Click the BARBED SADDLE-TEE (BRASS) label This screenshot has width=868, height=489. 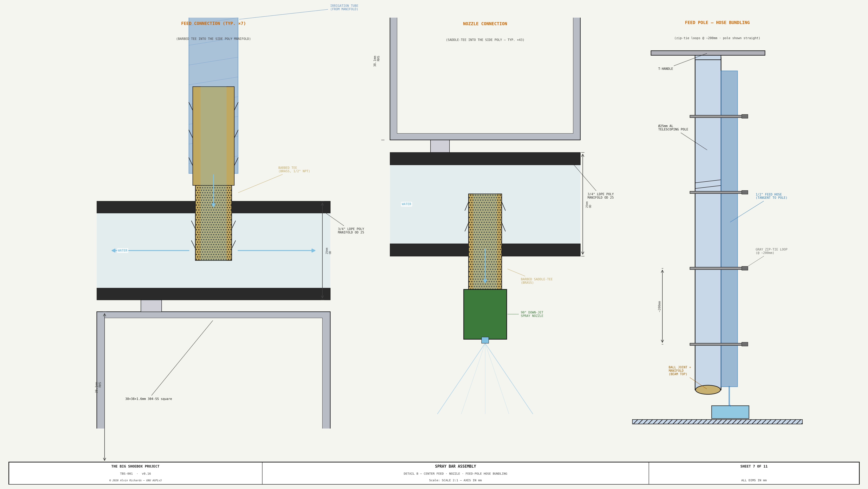point(536,281)
